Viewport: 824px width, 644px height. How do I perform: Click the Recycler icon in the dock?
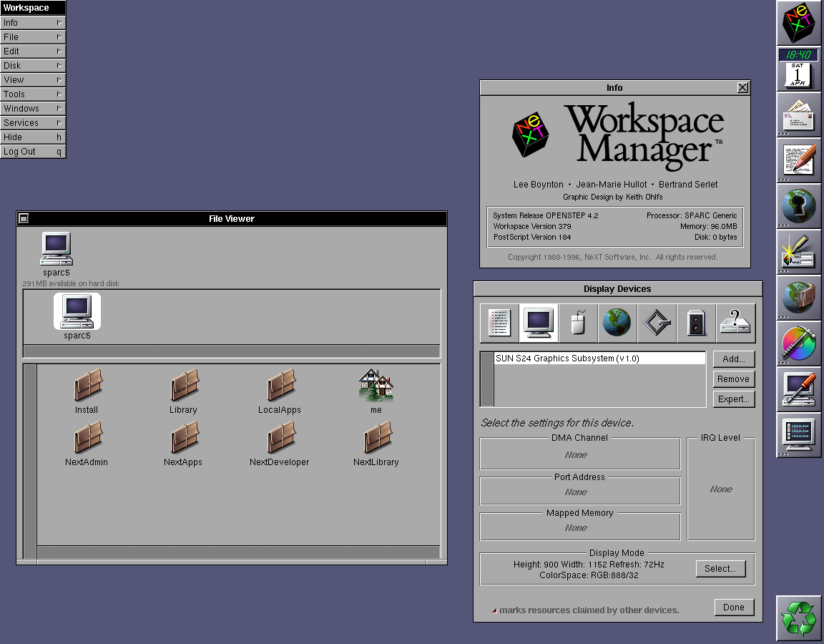[798, 618]
